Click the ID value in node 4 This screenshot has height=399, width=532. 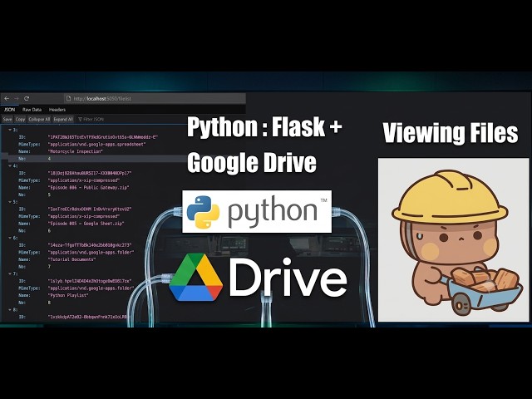pos(90,173)
